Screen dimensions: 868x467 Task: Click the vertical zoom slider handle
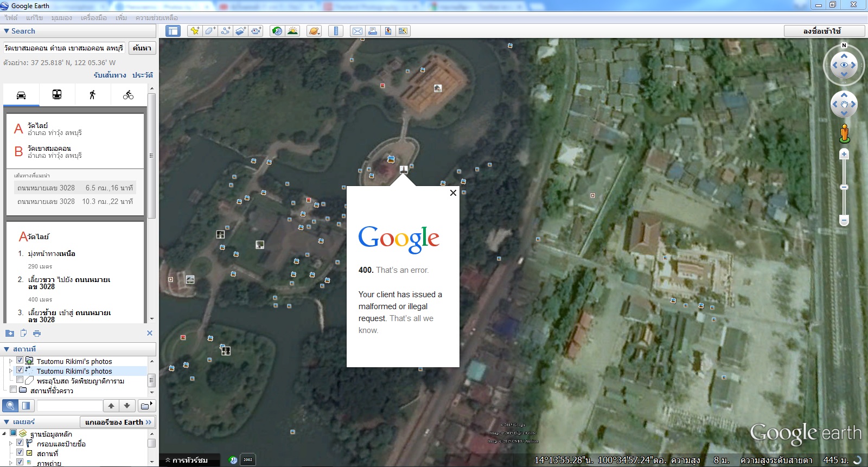(844, 187)
